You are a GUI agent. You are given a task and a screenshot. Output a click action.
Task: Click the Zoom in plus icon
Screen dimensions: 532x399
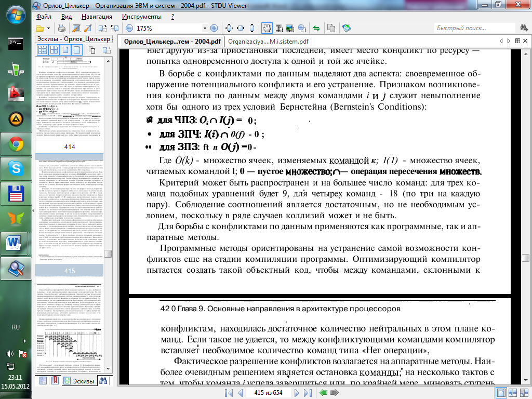(x=214, y=28)
